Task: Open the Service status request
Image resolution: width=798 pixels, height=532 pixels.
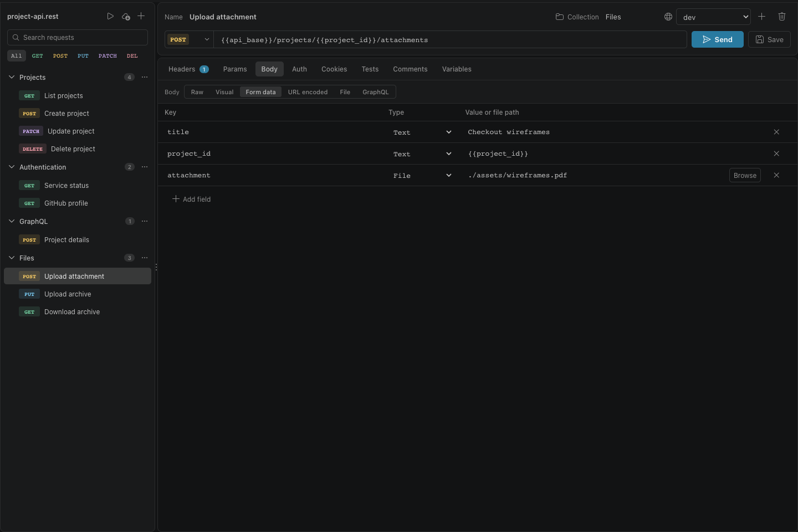Action: coord(78,185)
